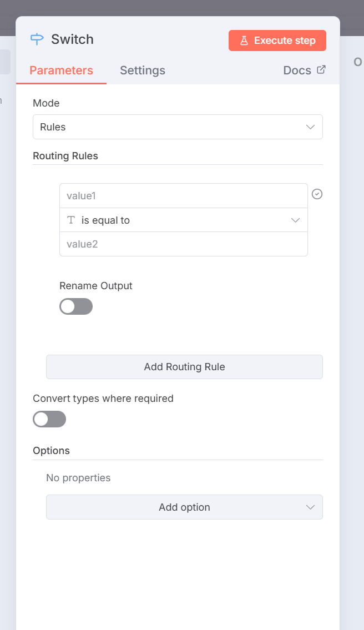
Task: Click the Switch node signpost icon
Action: (x=37, y=39)
